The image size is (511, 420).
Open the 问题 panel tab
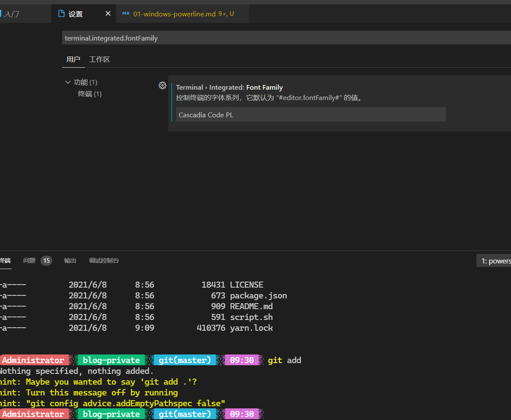click(x=29, y=260)
